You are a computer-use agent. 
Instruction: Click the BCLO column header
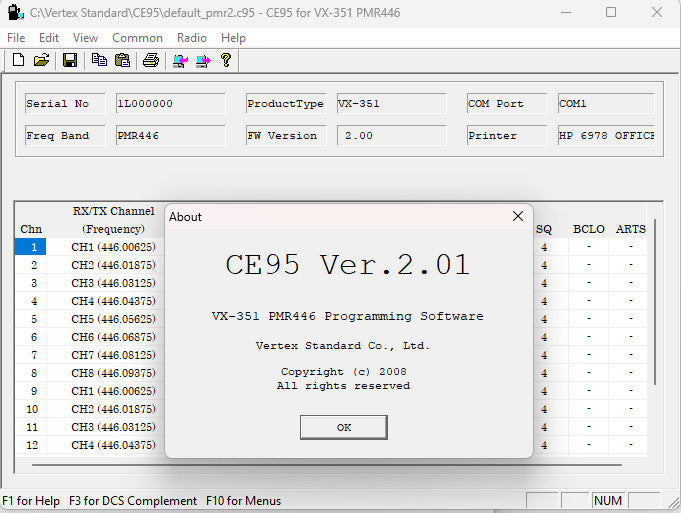point(588,229)
